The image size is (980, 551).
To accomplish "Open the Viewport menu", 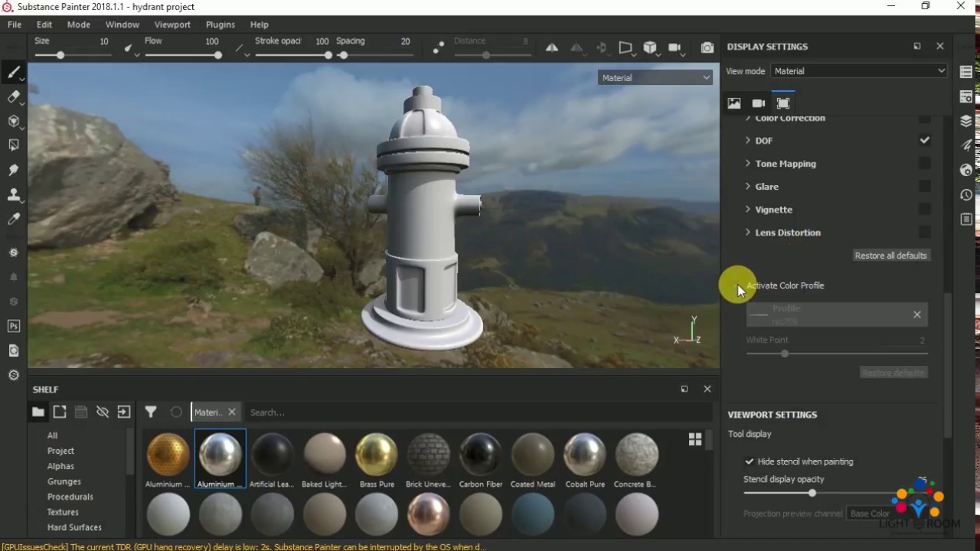I will 172,24.
